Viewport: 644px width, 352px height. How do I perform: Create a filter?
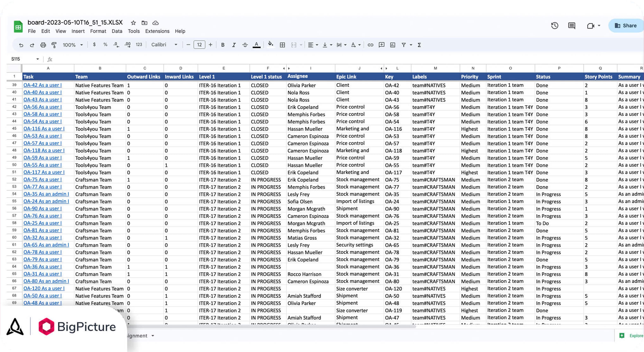coord(404,45)
